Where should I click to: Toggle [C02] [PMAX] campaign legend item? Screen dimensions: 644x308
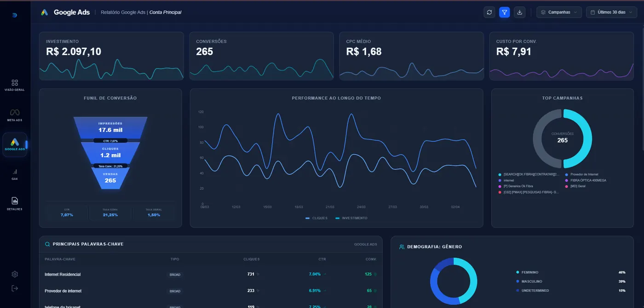[x=529, y=192]
